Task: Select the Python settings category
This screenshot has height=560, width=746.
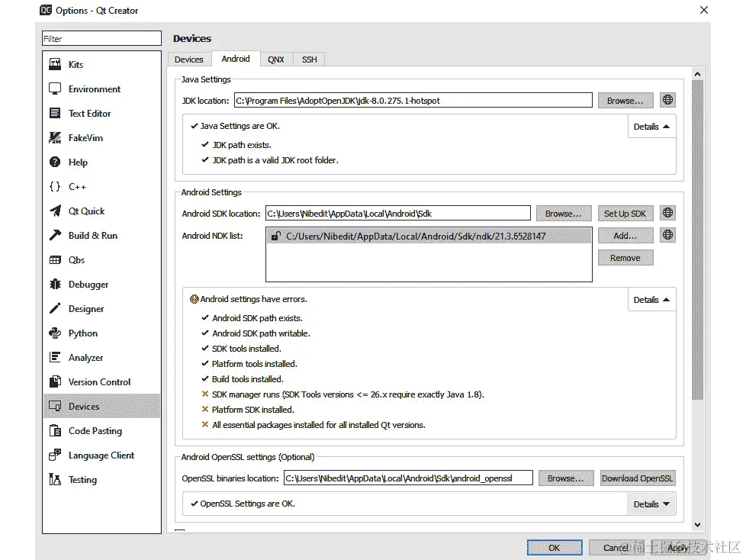Action: [x=101, y=333]
